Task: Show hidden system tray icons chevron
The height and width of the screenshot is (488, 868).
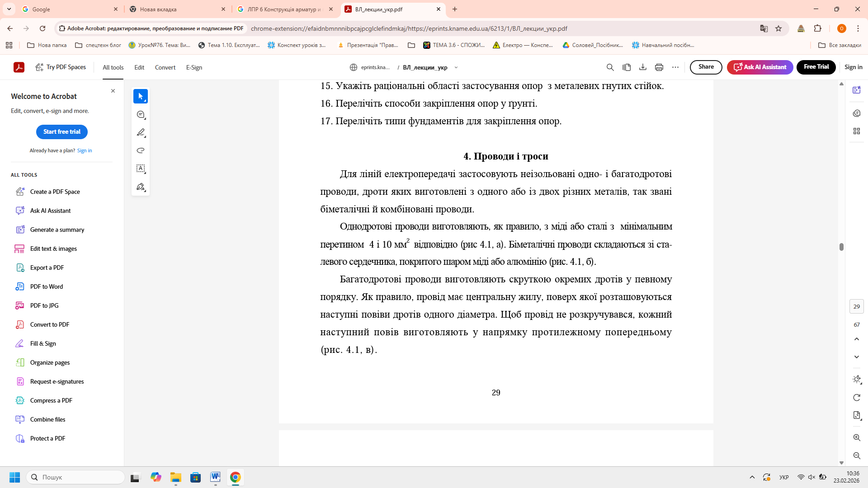Action: click(752, 477)
